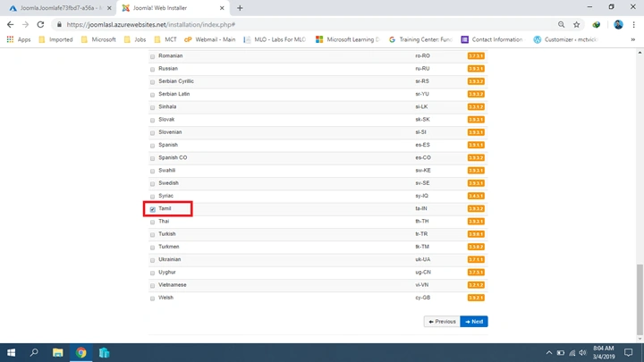Viewport: 644px width, 362px height.
Task: Open Microsoft Learning bookmark
Action: (x=348, y=39)
